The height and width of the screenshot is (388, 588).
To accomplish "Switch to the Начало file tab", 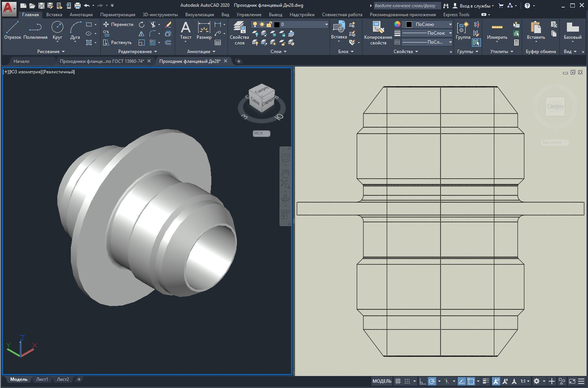I will pyautogui.click(x=22, y=61).
